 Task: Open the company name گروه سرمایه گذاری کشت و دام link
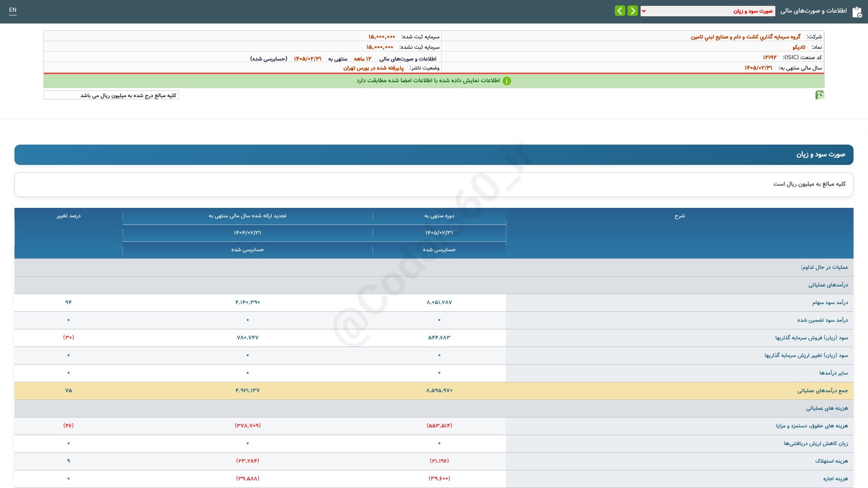[745, 37]
